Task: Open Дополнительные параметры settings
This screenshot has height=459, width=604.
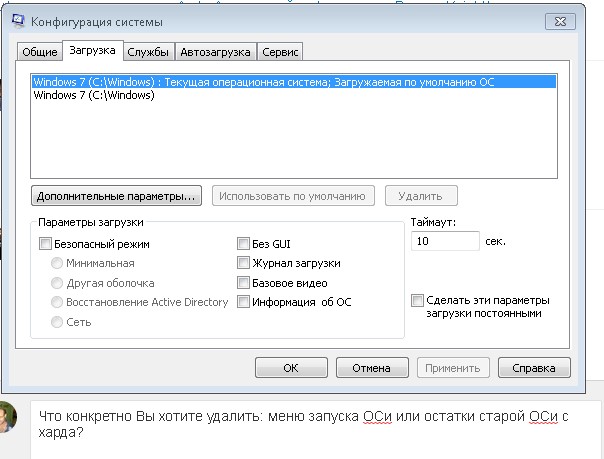Action: [116, 196]
